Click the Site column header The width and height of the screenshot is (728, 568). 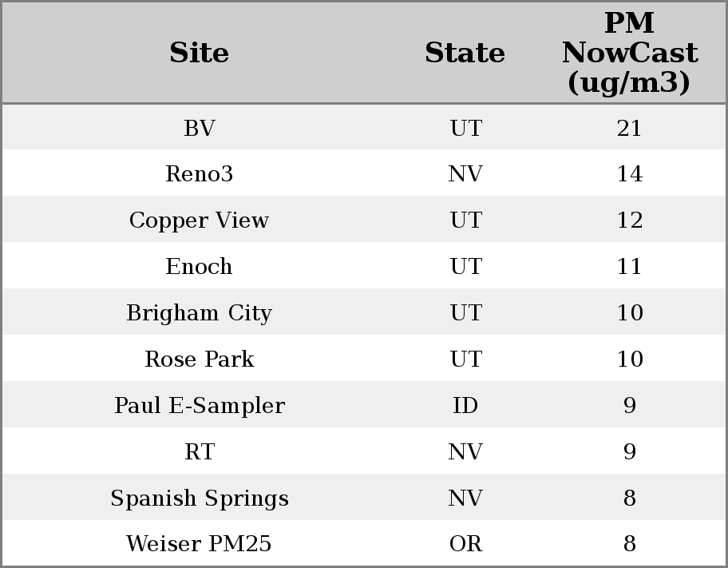200,54
